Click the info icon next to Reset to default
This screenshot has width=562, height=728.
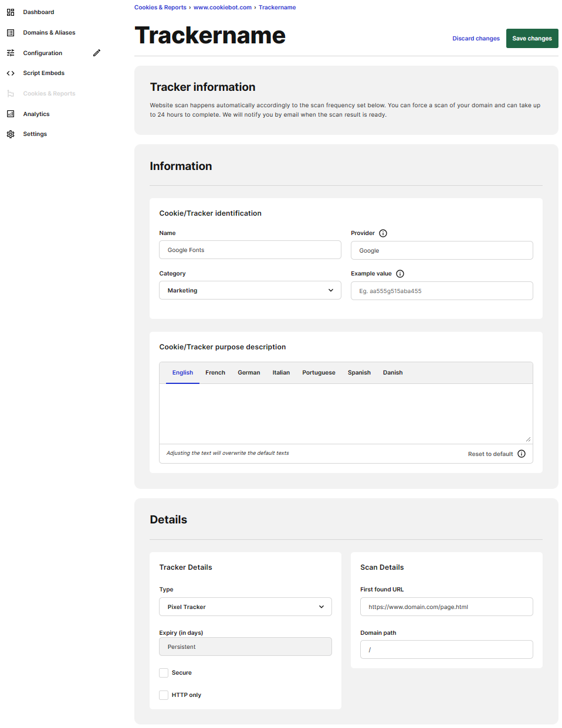[522, 454]
